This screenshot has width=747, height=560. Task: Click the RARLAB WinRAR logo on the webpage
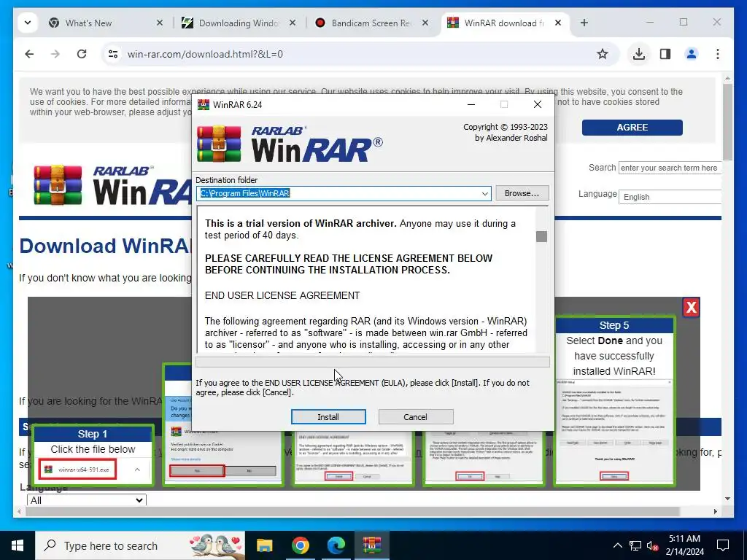coord(112,185)
